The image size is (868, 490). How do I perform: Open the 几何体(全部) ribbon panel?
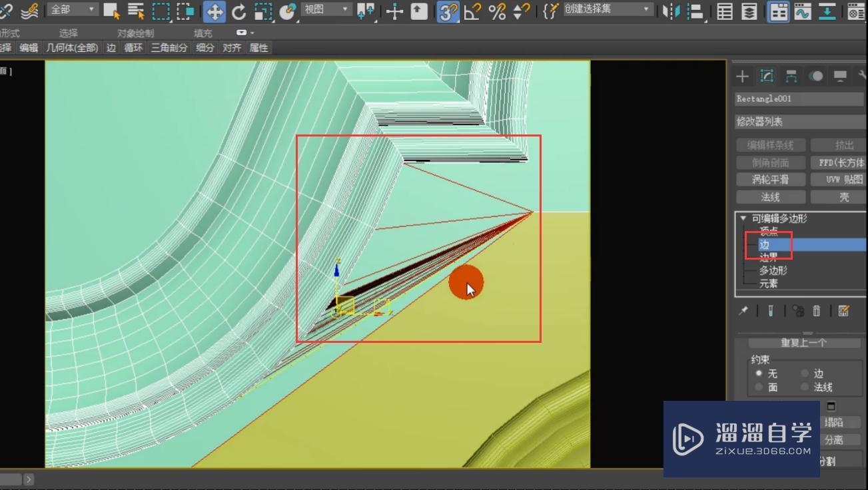point(72,48)
